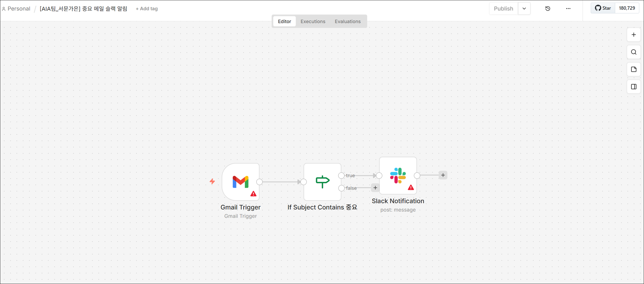
Task: Click the Gmail Trigger warning triangle
Action: (253, 194)
